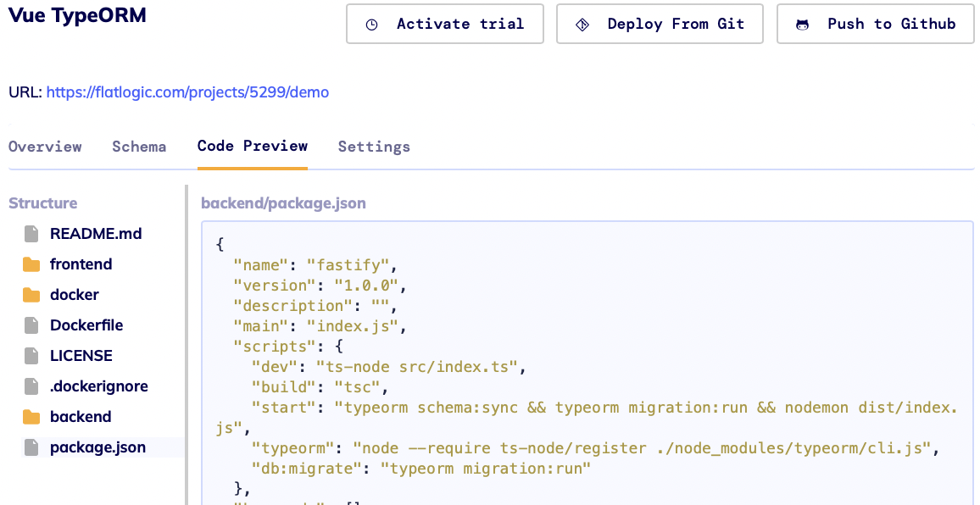Expand the docker folder

pyautogui.click(x=75, y=295)
